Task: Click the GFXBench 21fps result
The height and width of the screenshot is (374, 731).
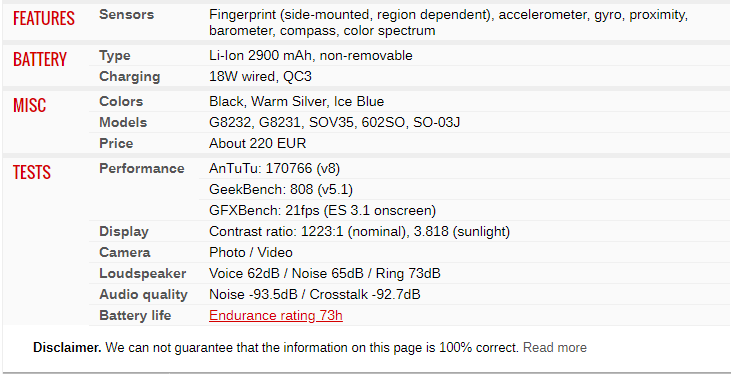Action: pos(322,211)
